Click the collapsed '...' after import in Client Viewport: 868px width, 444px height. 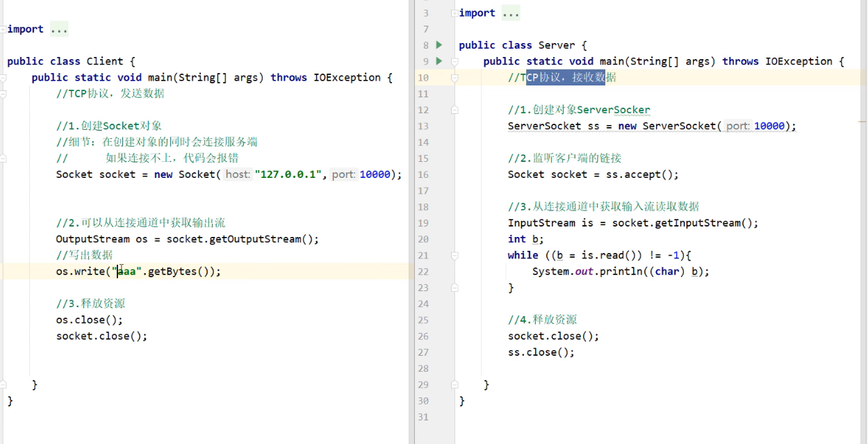[x=59, y=29]
